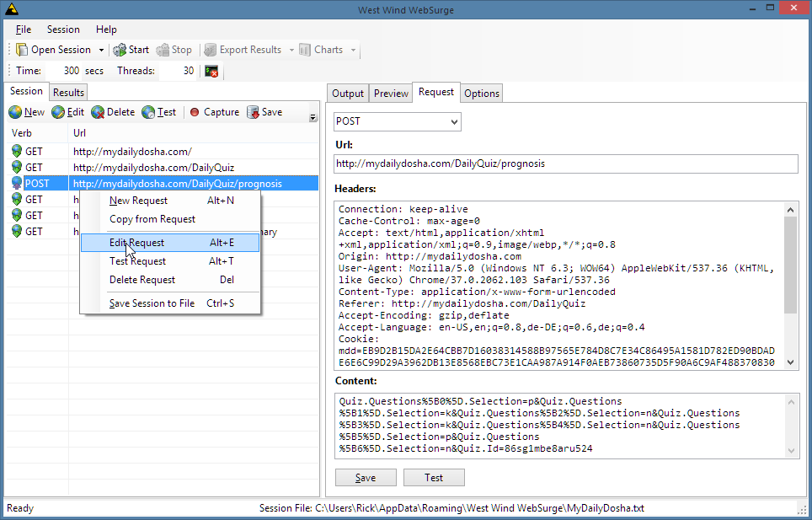
Task: Click Content scrollbar up arrow
Action: pos(791,402)
